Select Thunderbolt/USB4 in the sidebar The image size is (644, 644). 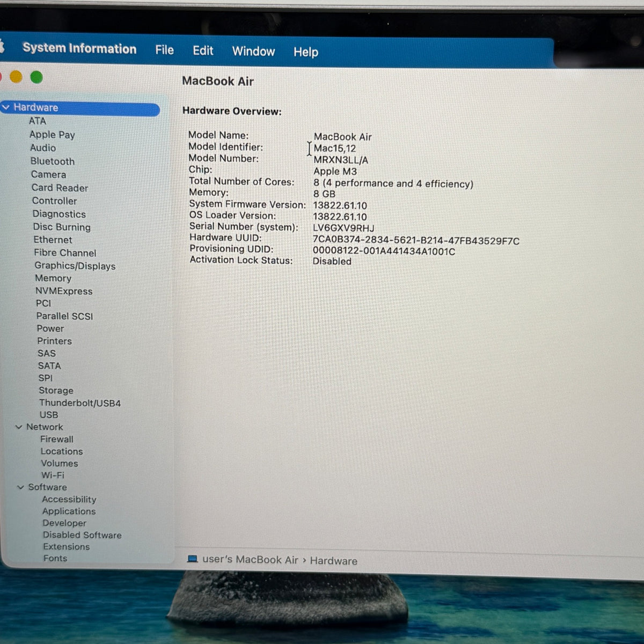80,403
